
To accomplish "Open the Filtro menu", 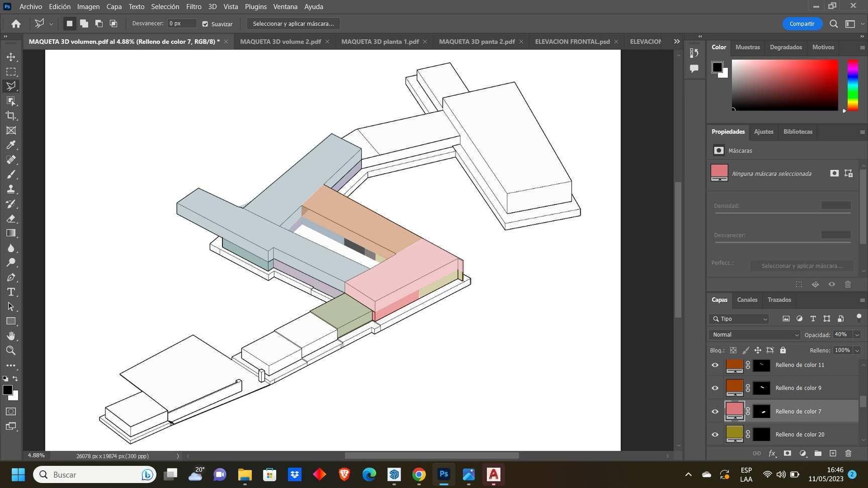I will tap(193, 7).
